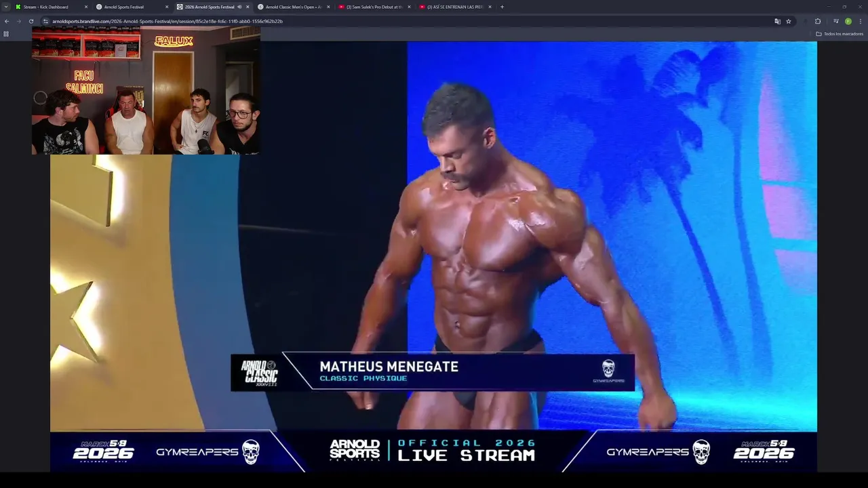The height and width of the screenshot is (488, 868).
Task: Click the right Gymreapers skull logo in banner
Action: 701,452
